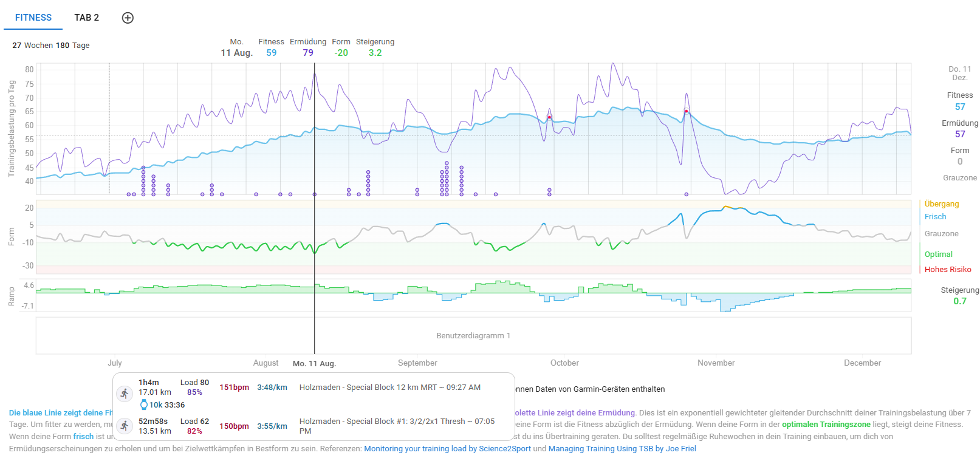Click the Hohes Risiko zone label
This screenshot has height=461, width=980.
point(947,270)
